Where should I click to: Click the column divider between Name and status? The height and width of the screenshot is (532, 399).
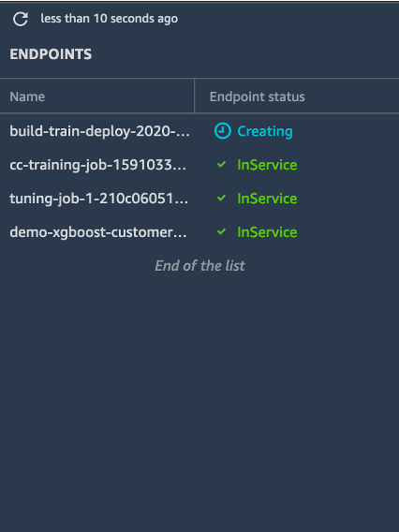click(x=195, y=96)
